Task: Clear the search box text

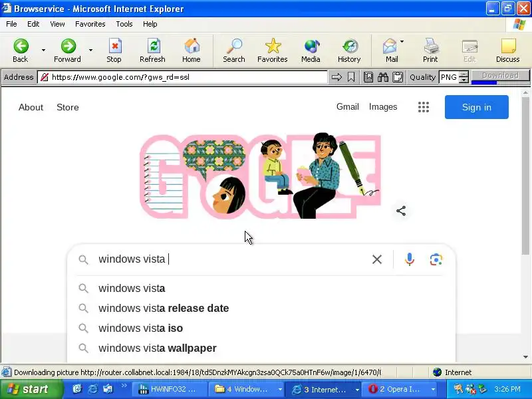Action: (377, 259)
